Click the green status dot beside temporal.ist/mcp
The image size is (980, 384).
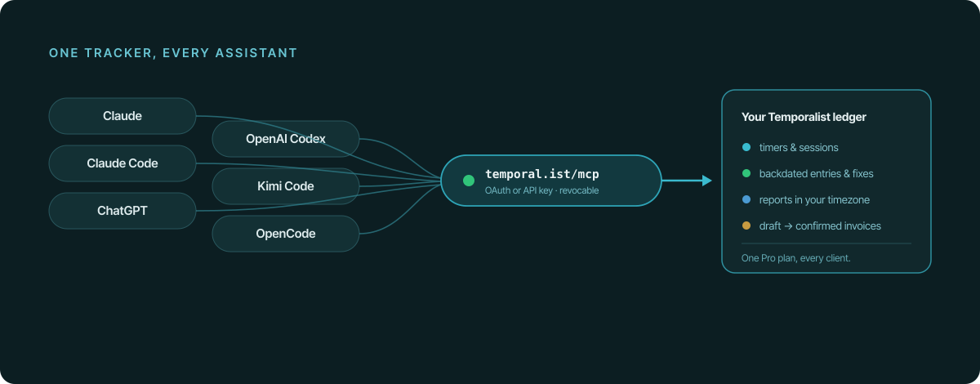pyautogui.click(x=469, y=181)
